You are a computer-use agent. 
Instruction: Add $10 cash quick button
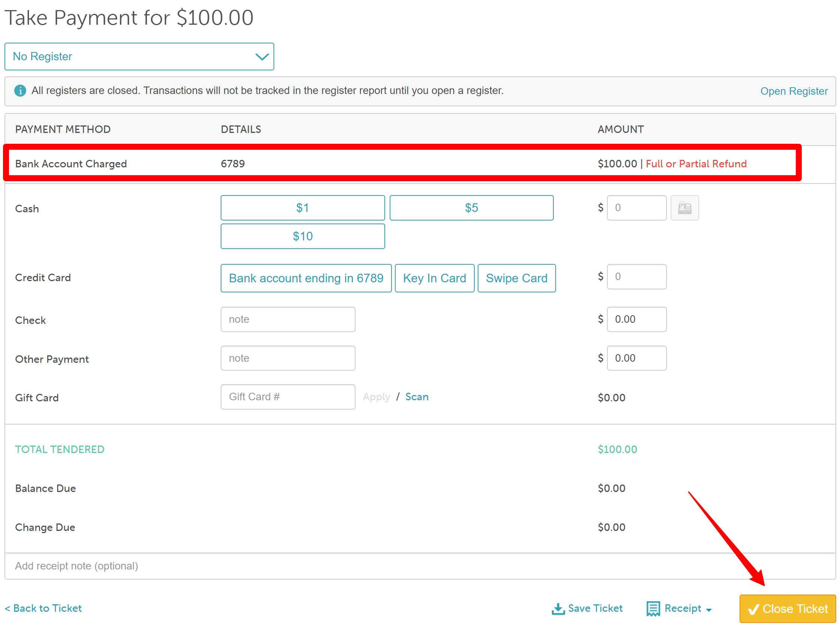tap(302, 236)
